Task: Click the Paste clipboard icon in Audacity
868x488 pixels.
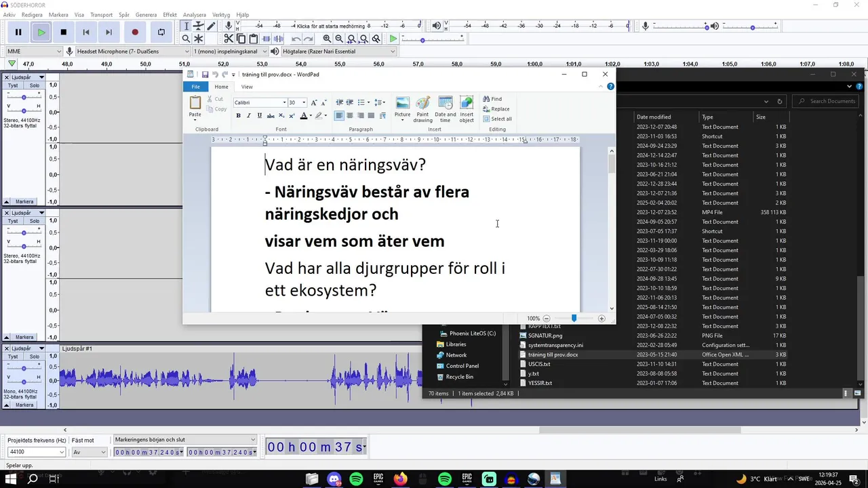Action: click(x=253, y=39)
